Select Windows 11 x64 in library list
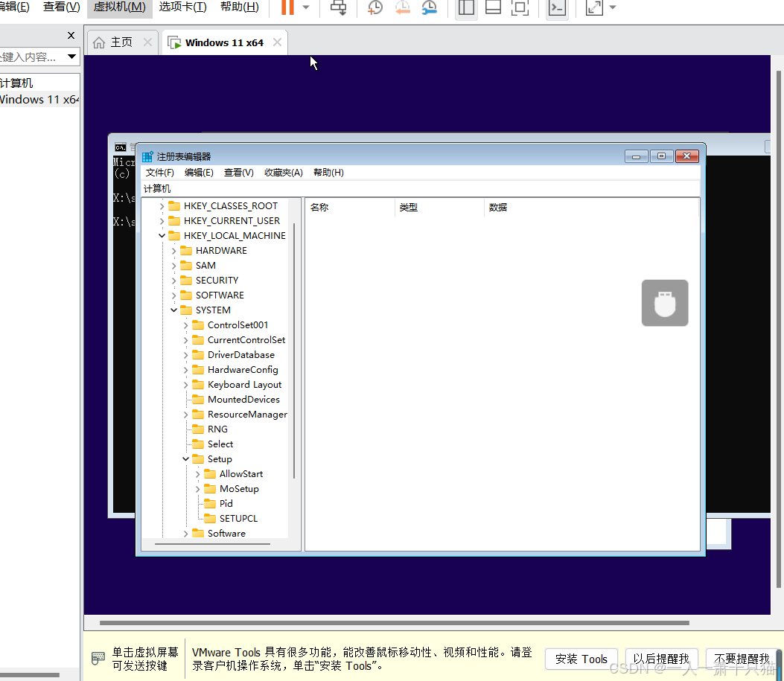 (39, 100)
